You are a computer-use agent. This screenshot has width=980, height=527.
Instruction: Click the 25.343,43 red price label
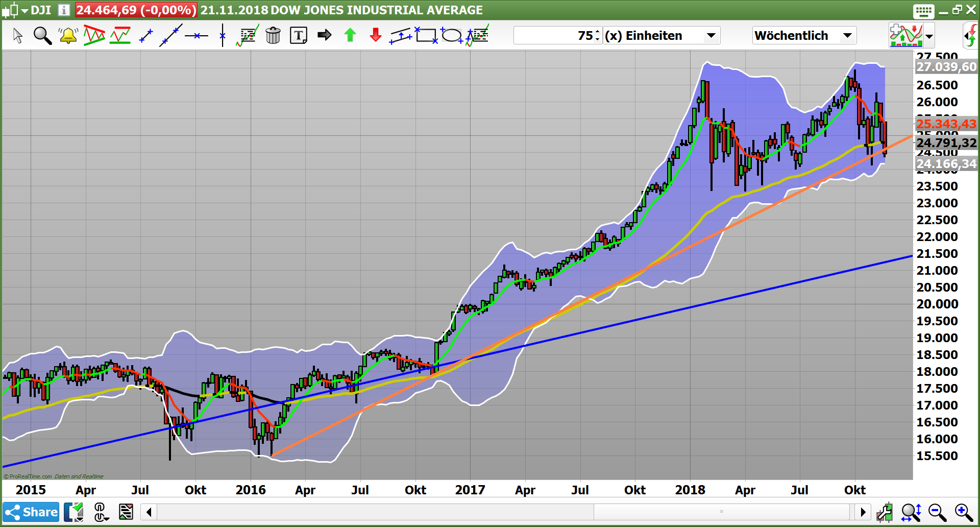(946, 124)
